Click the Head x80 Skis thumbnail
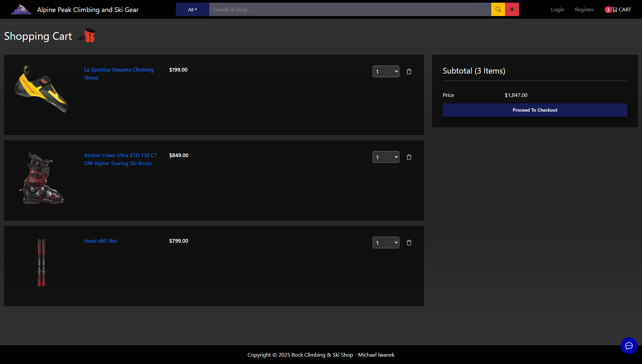The height and width of the screenshot is (364, 642). pyautogui.click(x=41, y=263)
